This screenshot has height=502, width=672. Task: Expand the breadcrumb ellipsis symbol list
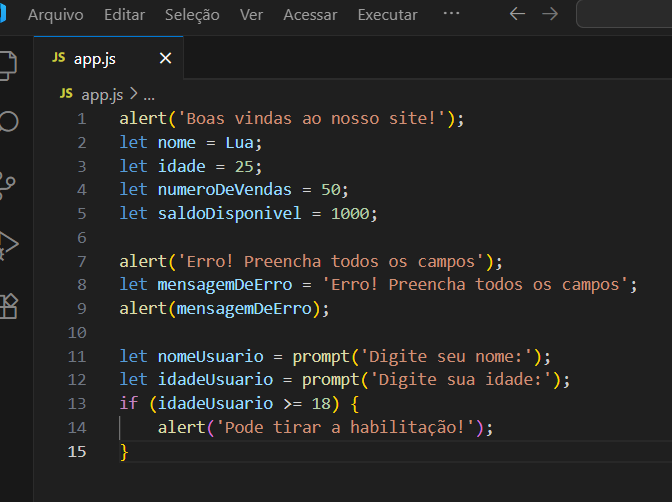pos(149,97)
